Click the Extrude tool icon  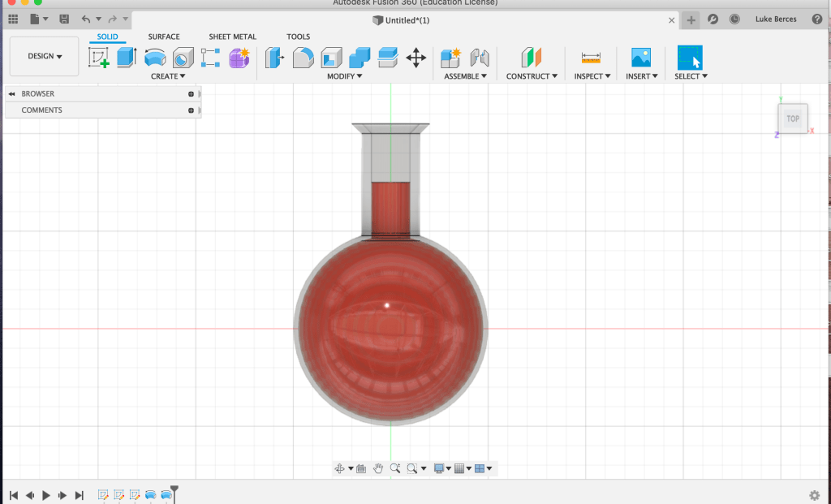click(x=127, y=58)
